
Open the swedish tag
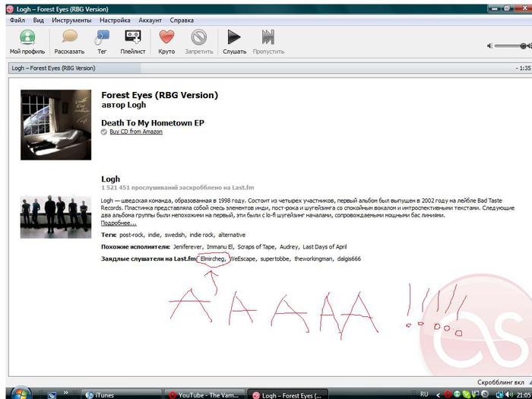(x=175, y=235)
